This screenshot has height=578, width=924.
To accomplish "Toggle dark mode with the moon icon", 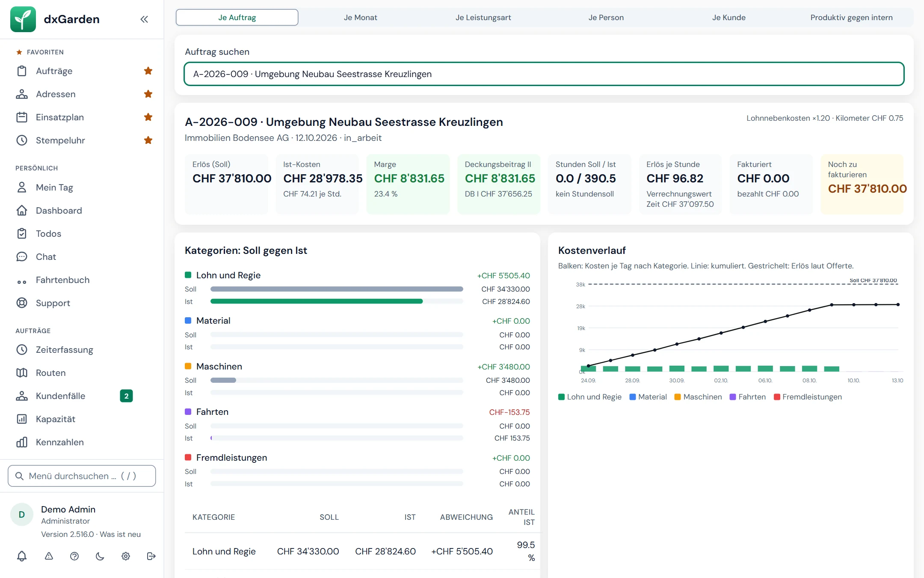I will coord(100,556).
